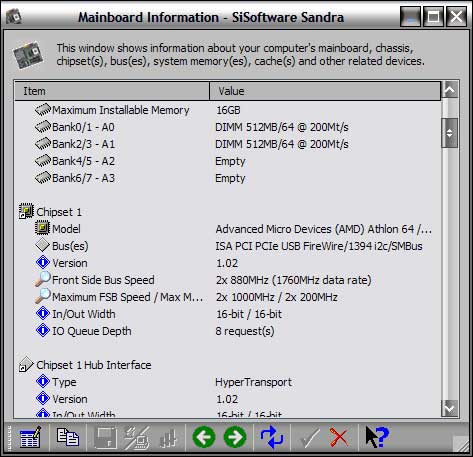
Task: Click the title bar application icon
Action: tap(14, 17)
